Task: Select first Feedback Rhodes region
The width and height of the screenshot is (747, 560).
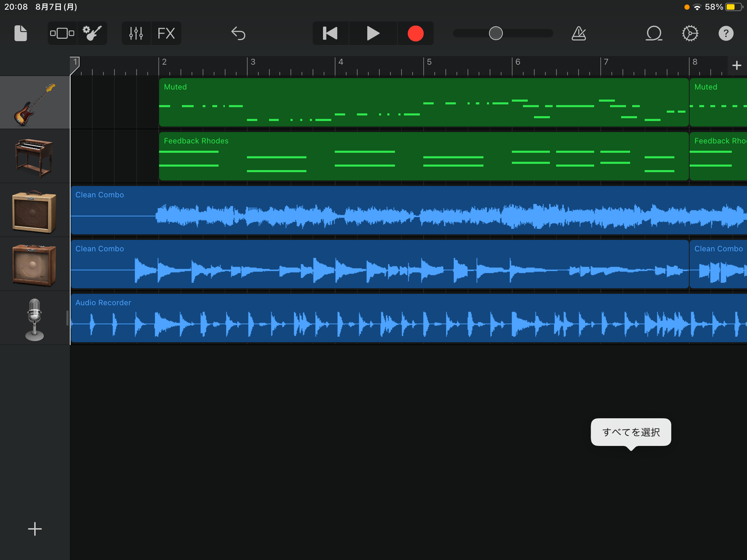Action: [424, 156]
